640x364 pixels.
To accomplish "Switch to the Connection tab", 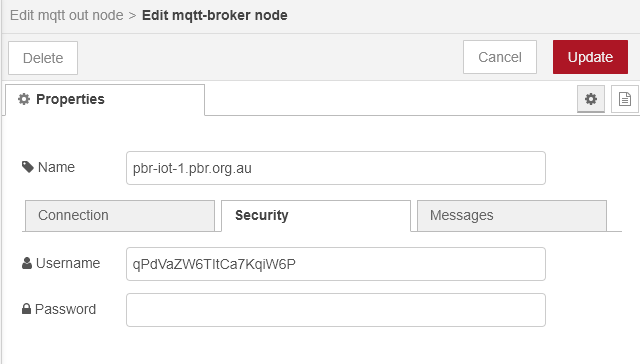I will (120, 215).
